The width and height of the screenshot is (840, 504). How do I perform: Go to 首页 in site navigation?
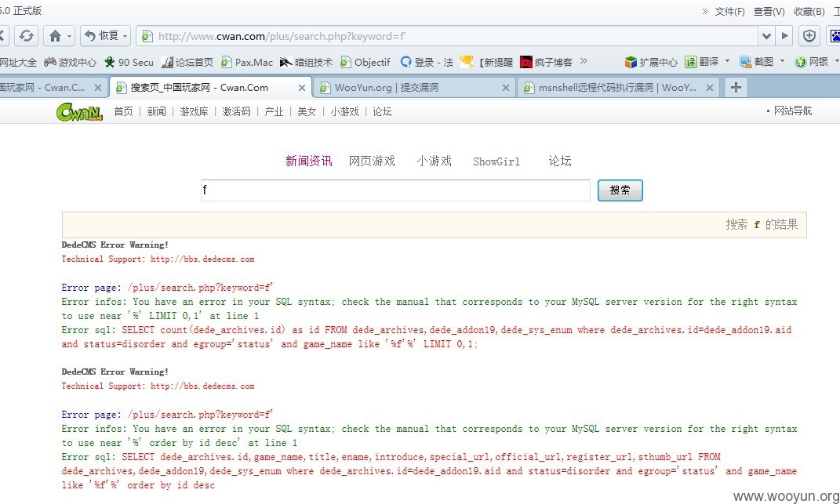tap(123, 111)
